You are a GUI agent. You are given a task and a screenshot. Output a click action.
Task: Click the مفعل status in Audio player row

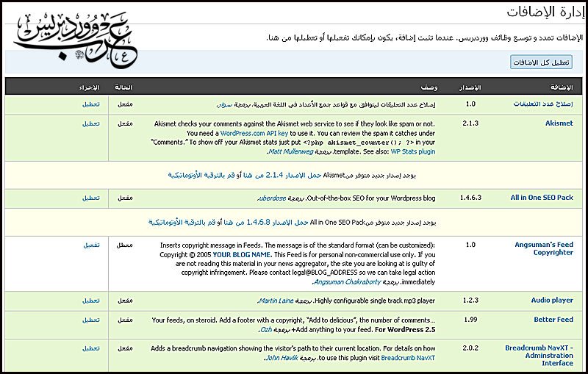click(125, 301)
